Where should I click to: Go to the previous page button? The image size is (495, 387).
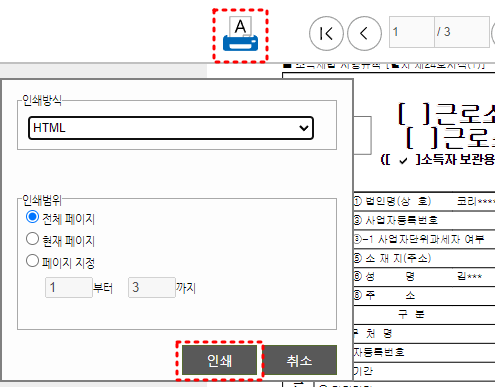[364, 33]
